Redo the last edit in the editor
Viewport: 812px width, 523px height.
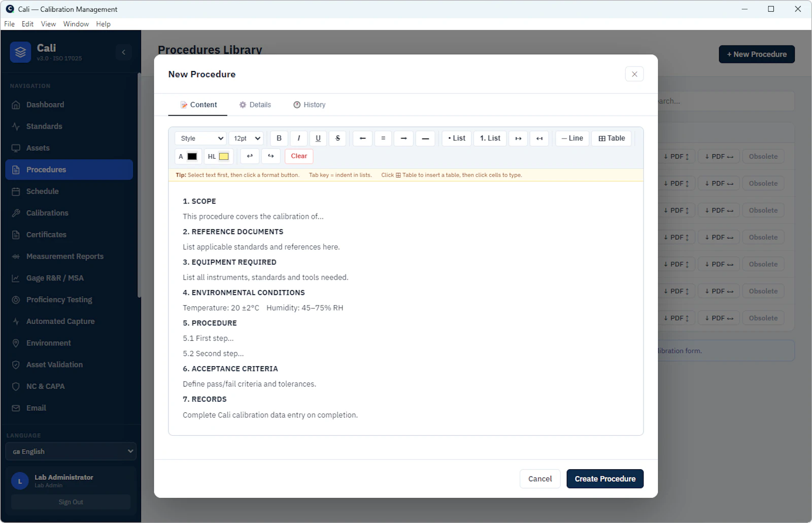click(271, 156)
